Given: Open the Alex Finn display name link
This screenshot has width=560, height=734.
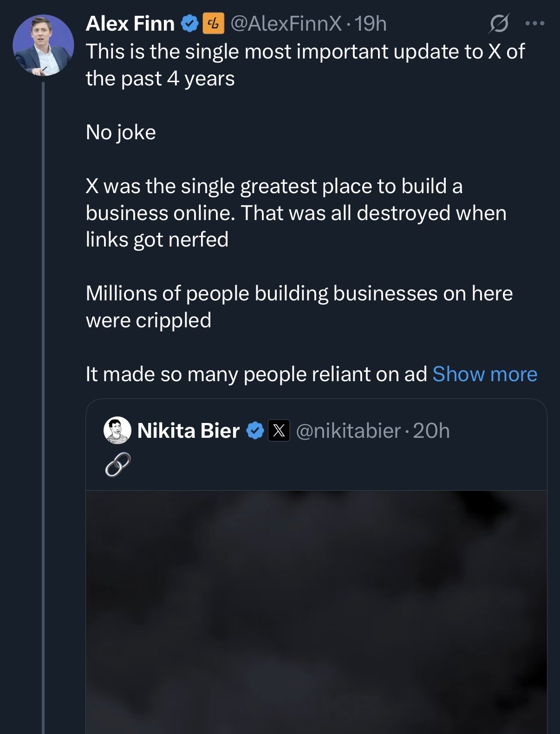Looking at the screenshot, I should click(x=130, y=24).
